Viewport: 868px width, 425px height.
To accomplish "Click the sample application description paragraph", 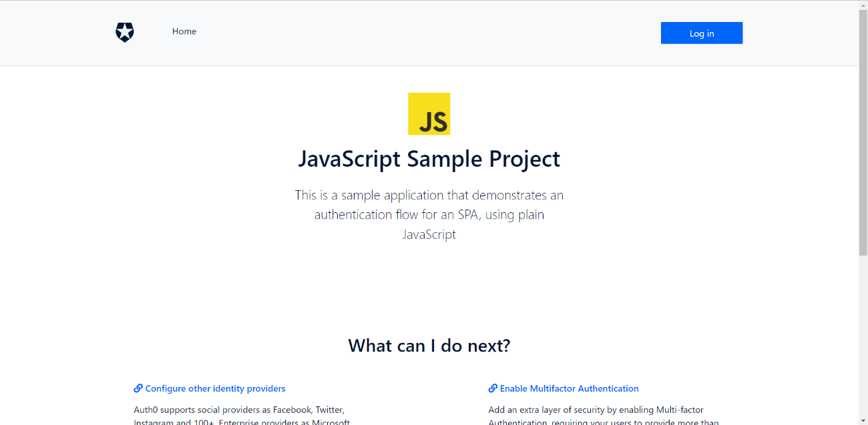I will (429, 215).
